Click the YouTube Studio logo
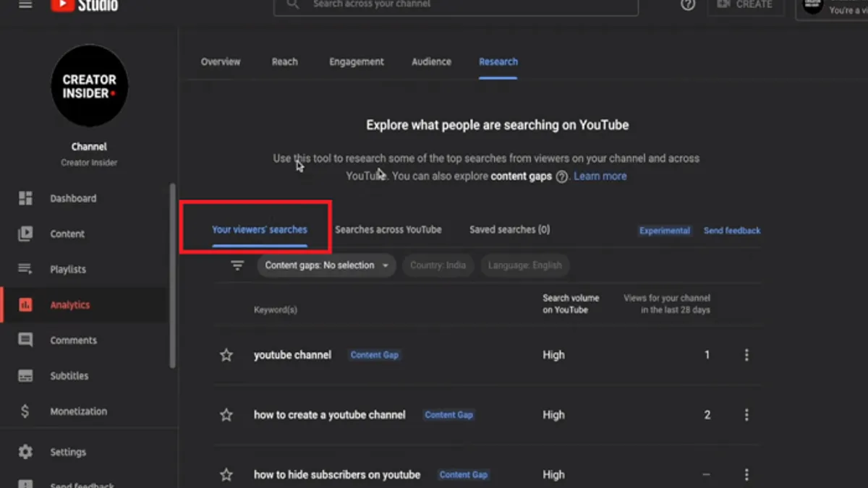Viewport: 868px width, 488px height. coord(84,5)
